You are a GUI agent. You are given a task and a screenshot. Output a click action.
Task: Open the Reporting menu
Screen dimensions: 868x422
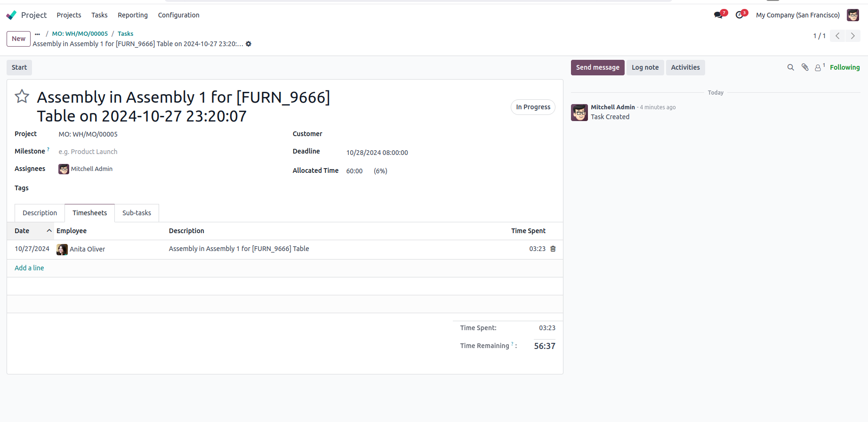pos(133,15)
